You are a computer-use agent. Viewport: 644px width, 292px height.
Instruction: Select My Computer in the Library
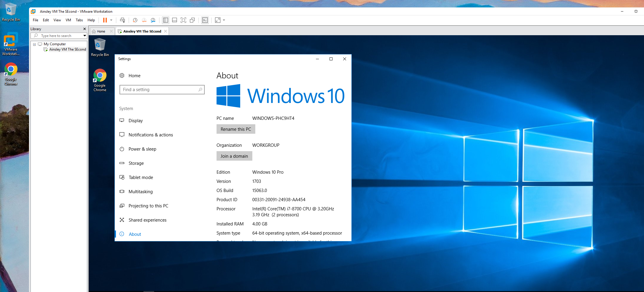55,44
